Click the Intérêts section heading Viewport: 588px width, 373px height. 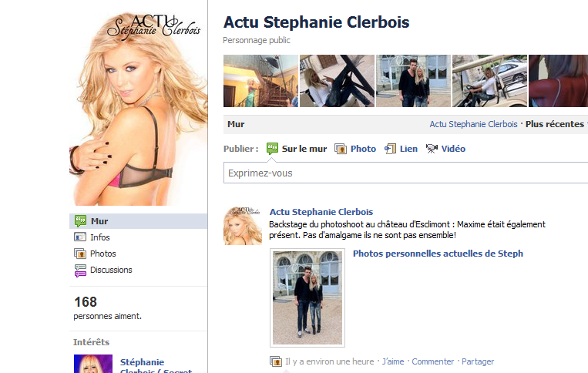coord(92,342)
